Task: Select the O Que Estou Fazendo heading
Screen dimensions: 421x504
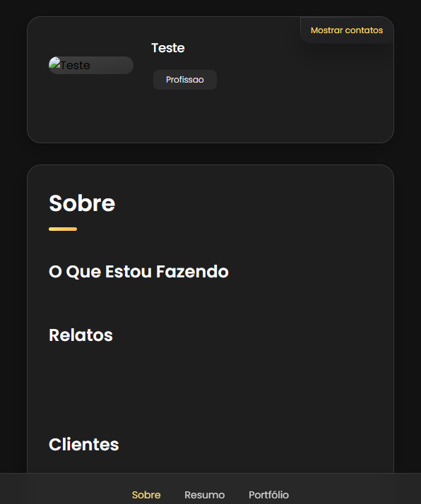Action: 138,272
